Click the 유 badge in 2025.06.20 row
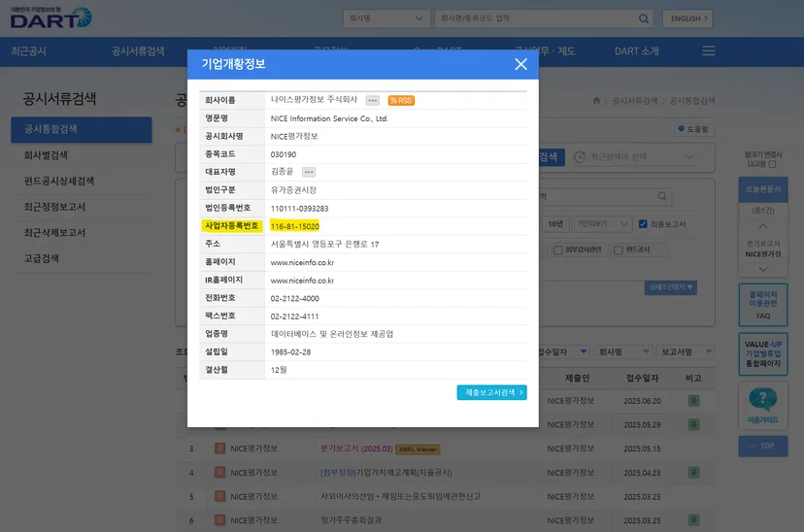 pyautogui.click(x=693, y=401)
